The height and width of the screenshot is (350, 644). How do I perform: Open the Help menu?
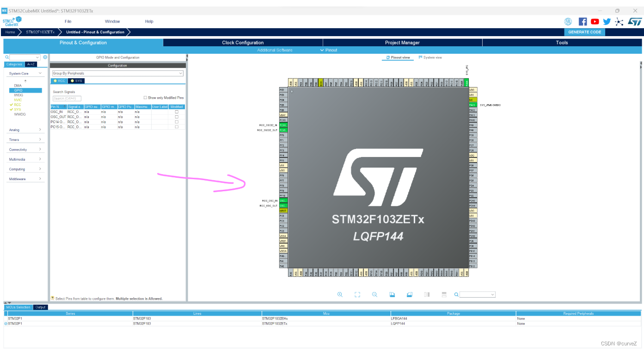pyautogui.click(x=149, y=21)
